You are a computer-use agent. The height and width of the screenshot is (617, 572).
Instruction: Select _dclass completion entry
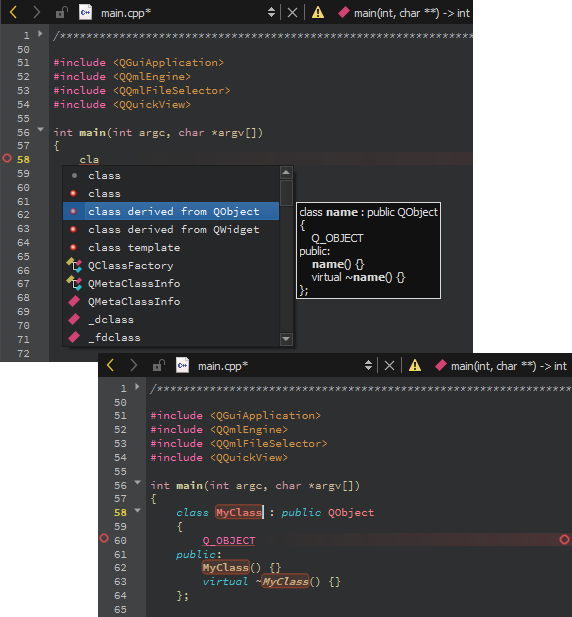tap(171, 320)
